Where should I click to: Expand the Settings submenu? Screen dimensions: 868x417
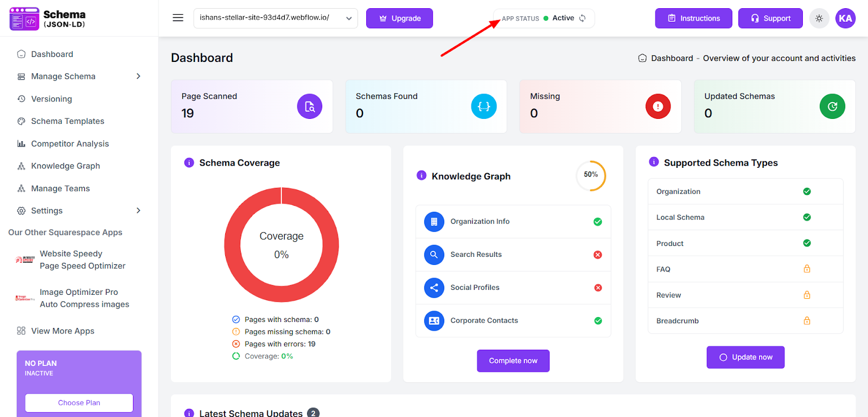coord(138,211)
